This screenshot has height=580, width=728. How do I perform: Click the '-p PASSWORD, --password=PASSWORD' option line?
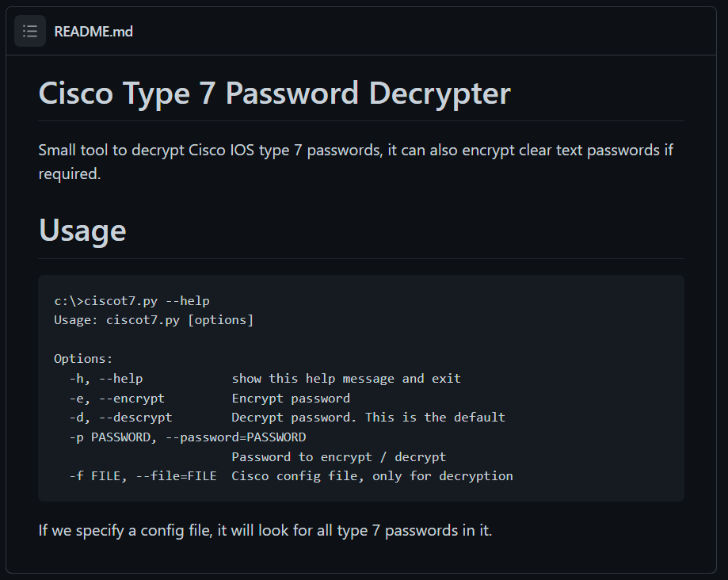click(x=188, y=437)
